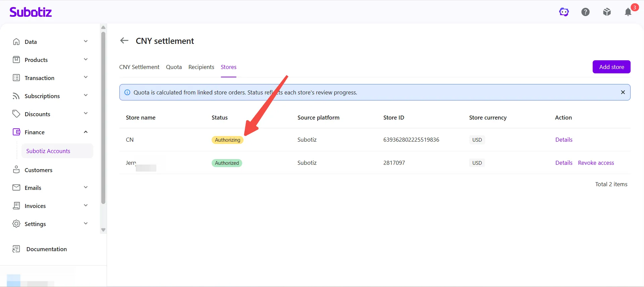
Task: Open the Customers menu item
Action: coord(39,170)
